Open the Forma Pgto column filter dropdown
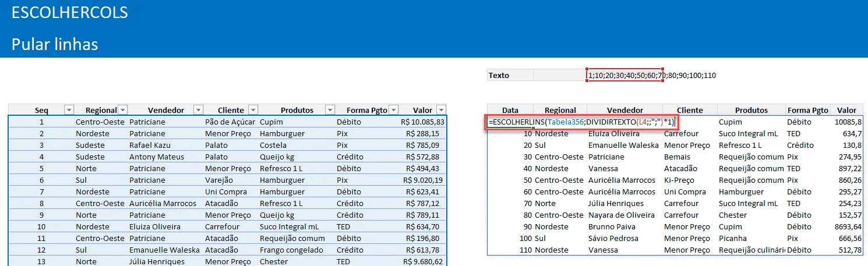Screen dimensions: 868x266 pos(393,110)
